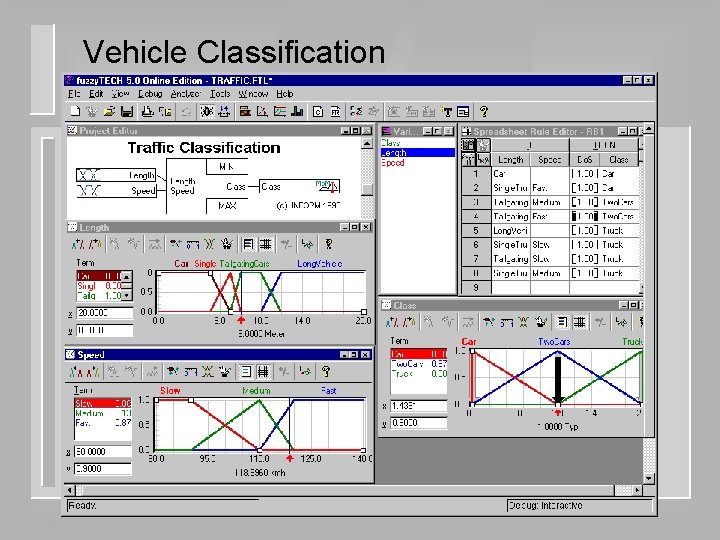This screenshot has width=720, height=540.
Task: Toggle the grid icon in Speed window toolbar
Action: click(x=263, y=371)
